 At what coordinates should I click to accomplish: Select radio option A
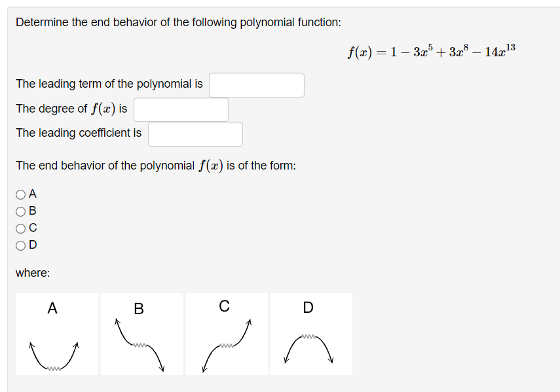pos(20,194)
